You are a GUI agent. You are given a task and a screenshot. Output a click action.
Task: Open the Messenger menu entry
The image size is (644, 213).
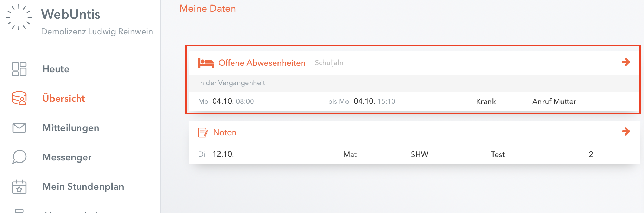[67, 157]
